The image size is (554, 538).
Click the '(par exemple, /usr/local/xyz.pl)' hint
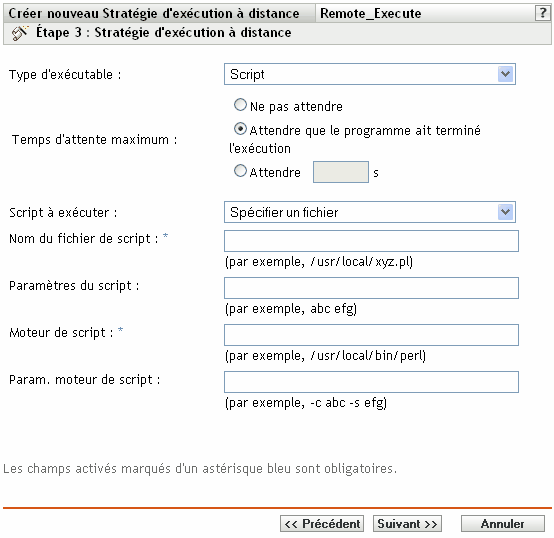(319, 262)
